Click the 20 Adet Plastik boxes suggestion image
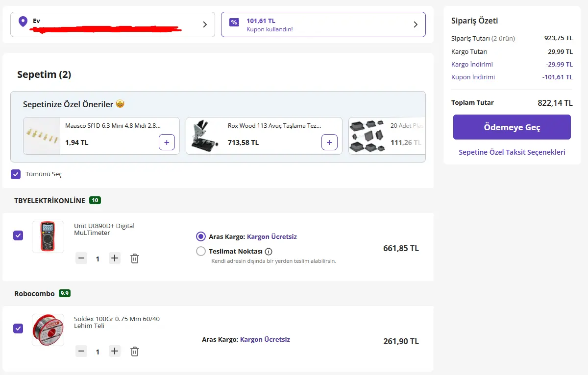Image resolution: width=588 pixels, height=375 pixels. pyautogui.click(x=367, y=136)
